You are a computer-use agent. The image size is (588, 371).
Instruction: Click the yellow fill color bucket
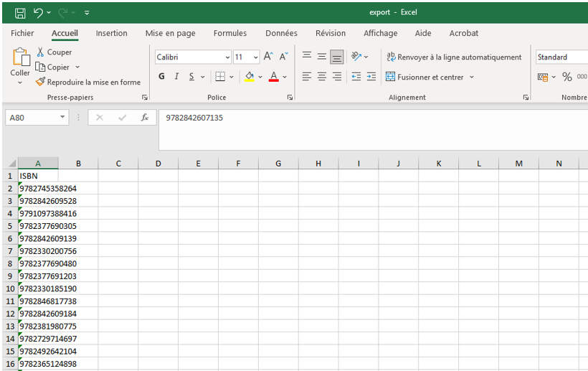click(x=249, y=77)
